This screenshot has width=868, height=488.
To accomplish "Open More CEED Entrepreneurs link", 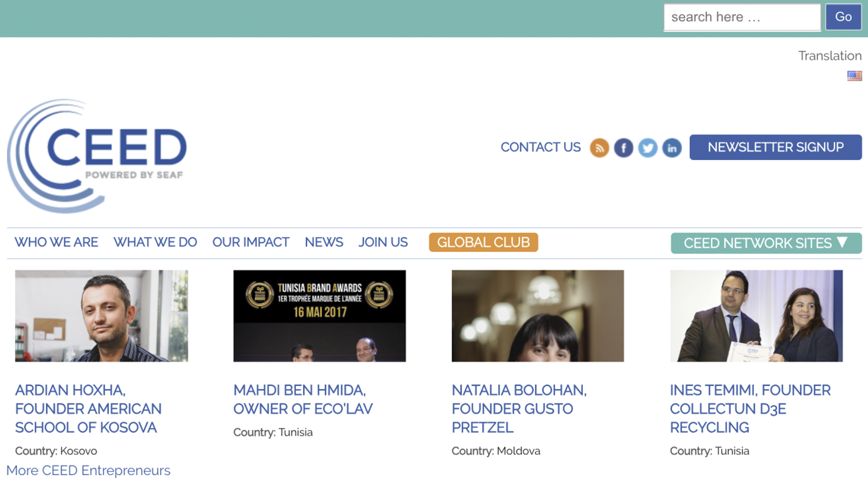I will [x=88, y=470].
